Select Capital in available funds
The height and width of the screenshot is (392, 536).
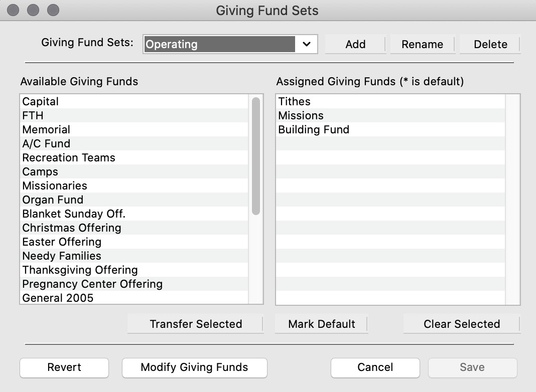(x=134, y=101)
